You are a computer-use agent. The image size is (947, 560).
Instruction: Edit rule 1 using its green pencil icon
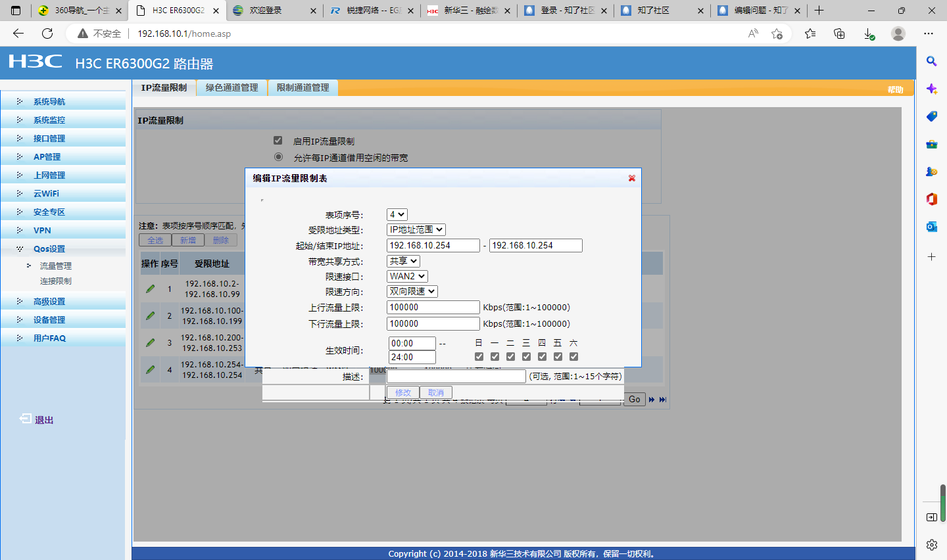click(x=151, y=289)
